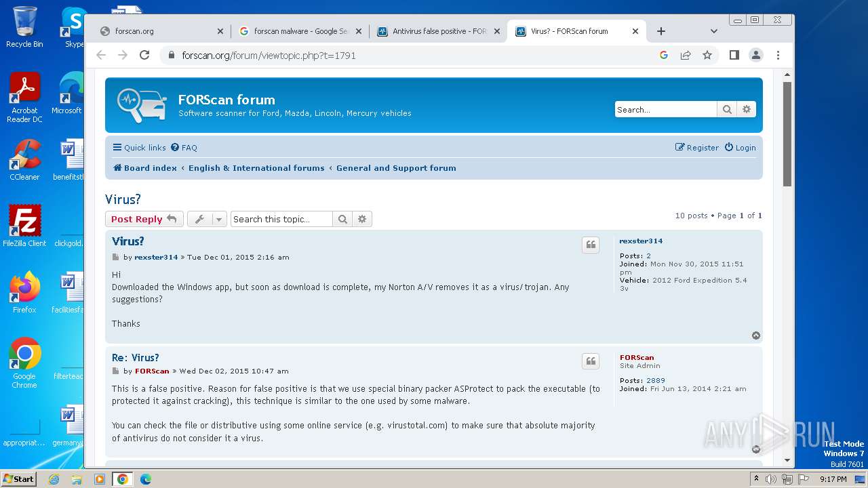Screen dimensions: 868x488
Task: Open CCleaner desktop shortcut
Action: [x=24, y=160]
